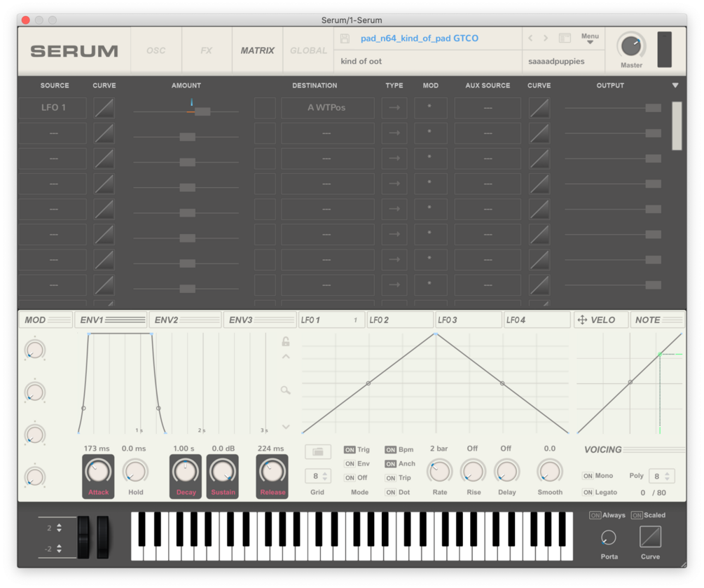The height and width of the screenshot is (588, 704).
Task: Click the portamento Curve icon
Action: pyautogui.click(x=650, y=537)
